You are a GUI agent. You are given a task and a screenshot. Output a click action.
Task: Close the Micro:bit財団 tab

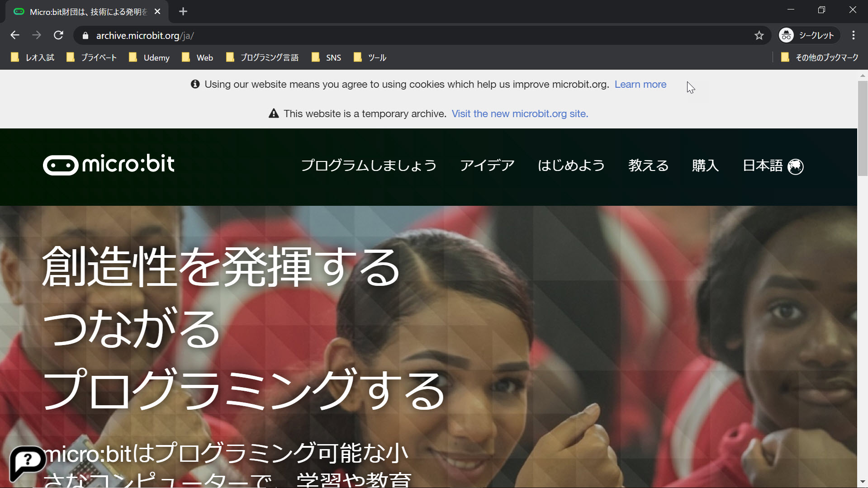[x=157, y=11]
